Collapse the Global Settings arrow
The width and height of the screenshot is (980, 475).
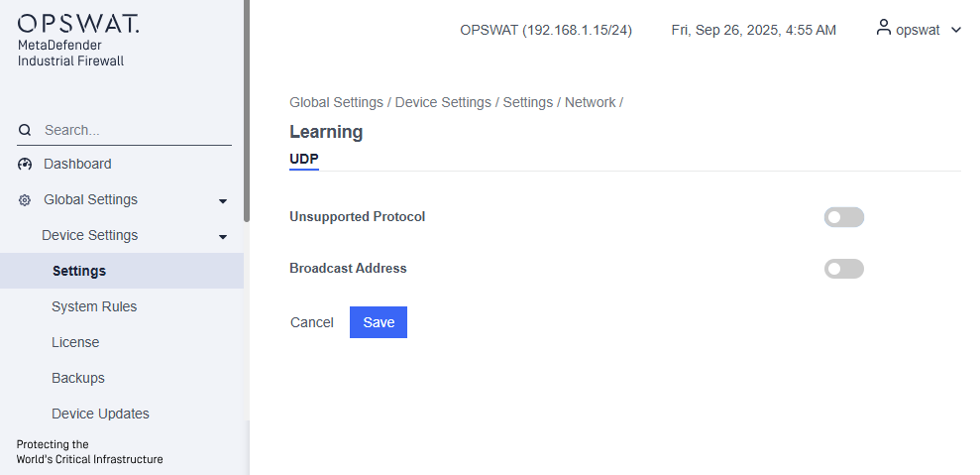[223, 200]
